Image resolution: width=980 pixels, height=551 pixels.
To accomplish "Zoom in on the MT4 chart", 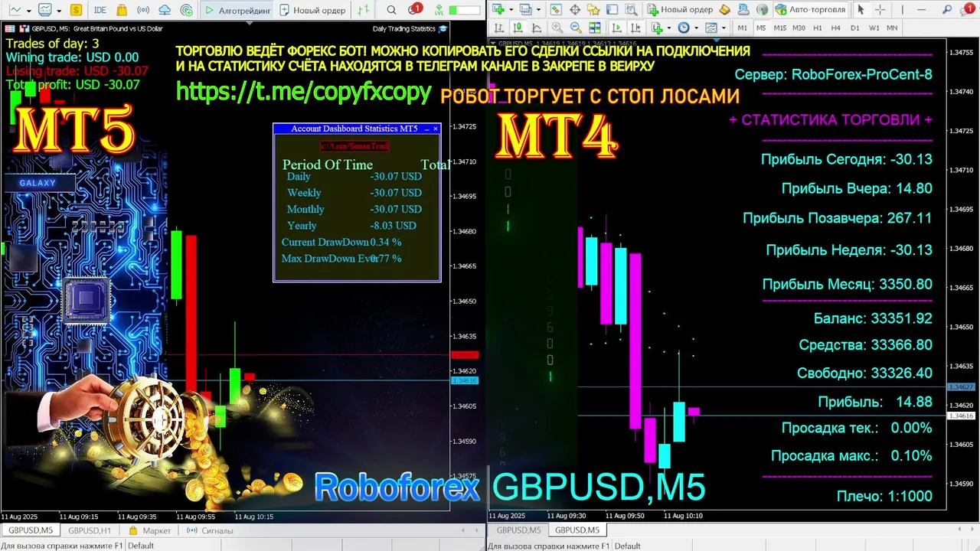I will click(557, 28).
